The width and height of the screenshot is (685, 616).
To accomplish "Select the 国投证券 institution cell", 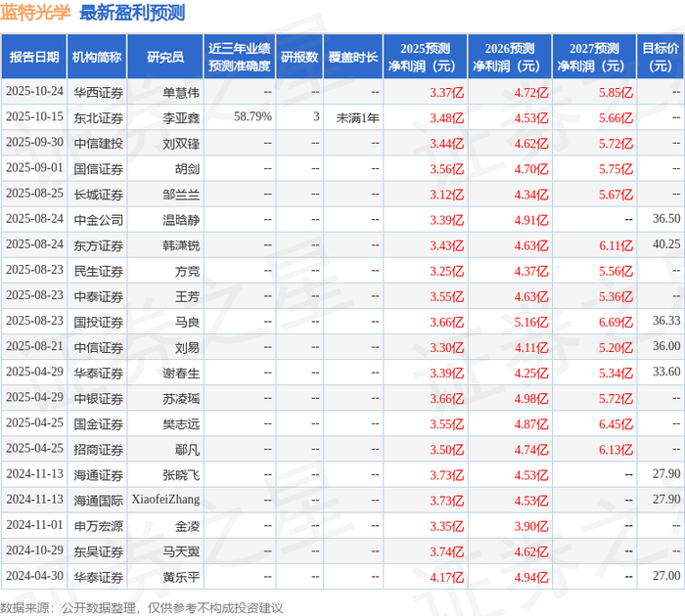I will (98, 323).
